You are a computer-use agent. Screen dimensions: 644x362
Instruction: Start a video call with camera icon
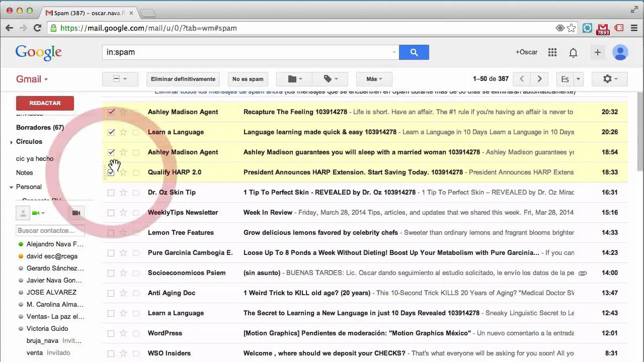coord(76,213)
